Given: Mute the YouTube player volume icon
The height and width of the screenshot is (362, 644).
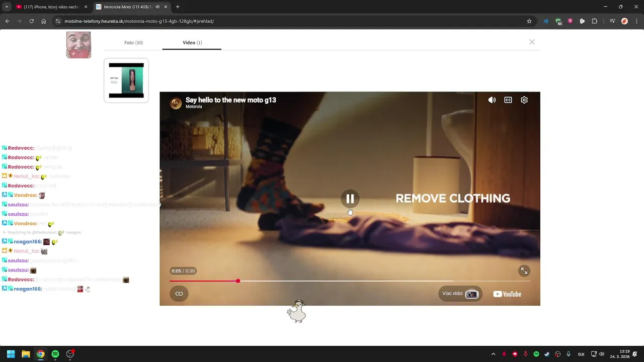Looking at the screenshot, I should tap(492, 100).
